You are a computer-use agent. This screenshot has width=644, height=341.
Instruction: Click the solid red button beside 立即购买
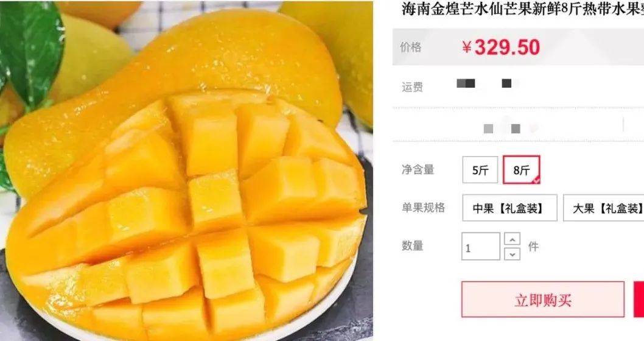pyautogui.click(x=639, y=300)
